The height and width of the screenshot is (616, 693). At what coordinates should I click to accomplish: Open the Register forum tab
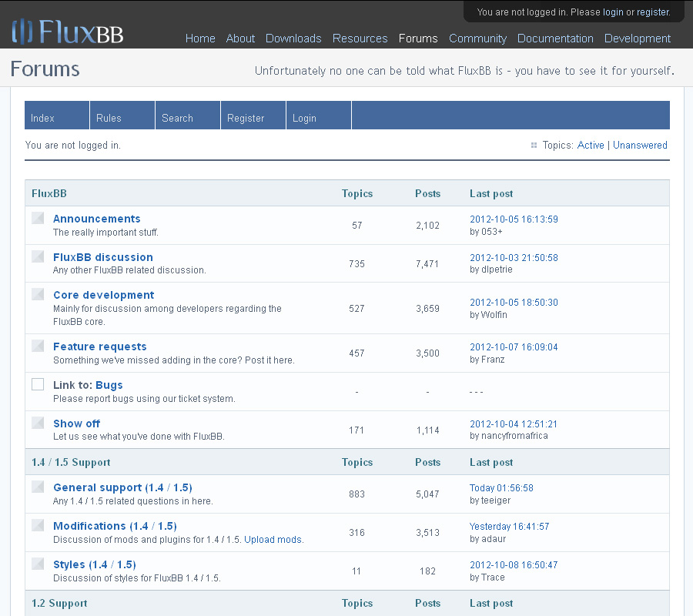(x=253, y=115)
